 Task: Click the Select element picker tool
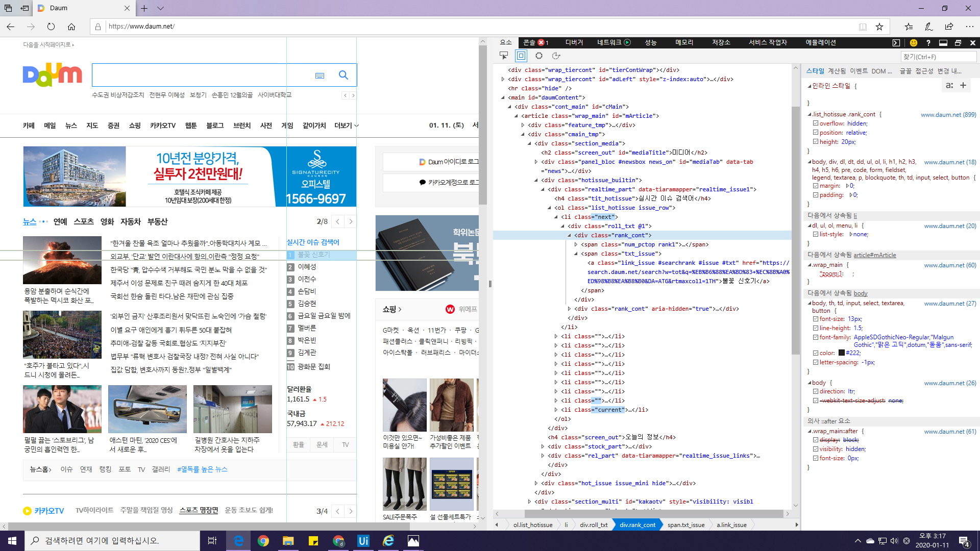tap(504, 56)
